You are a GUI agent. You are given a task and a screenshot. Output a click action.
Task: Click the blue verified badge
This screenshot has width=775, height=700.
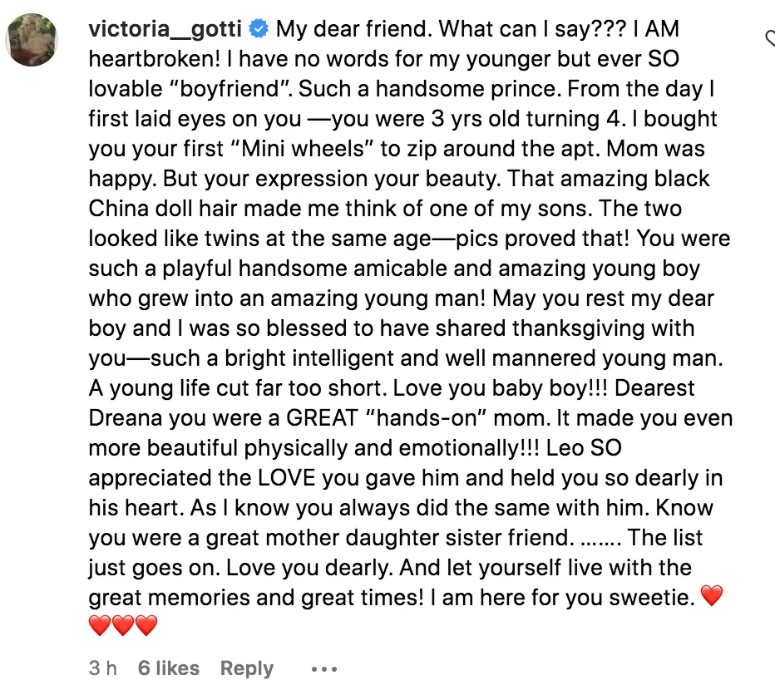pos(259,30)
